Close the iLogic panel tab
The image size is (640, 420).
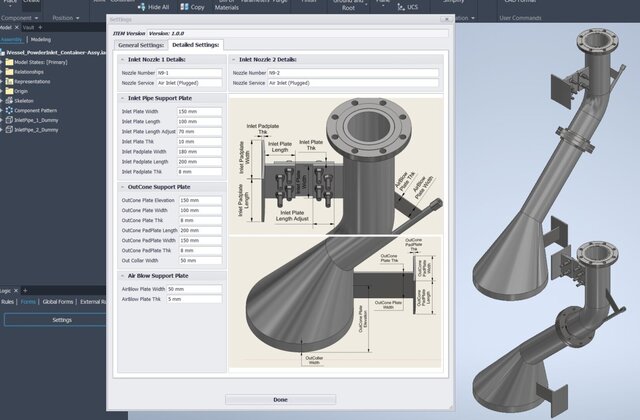click(x=15, y=290)
